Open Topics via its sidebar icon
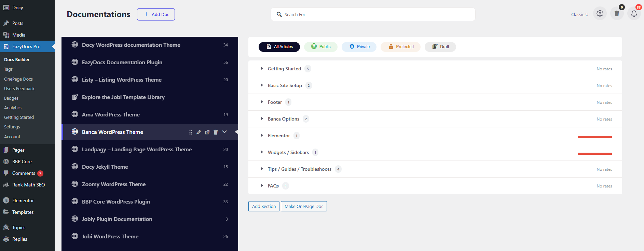Screen dimensions: 644x251 6,227
